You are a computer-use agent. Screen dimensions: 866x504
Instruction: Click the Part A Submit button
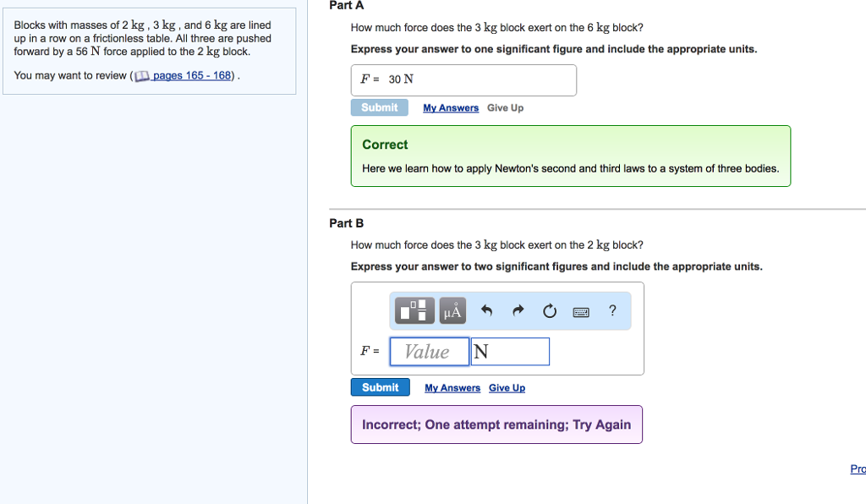click(379, 107)
